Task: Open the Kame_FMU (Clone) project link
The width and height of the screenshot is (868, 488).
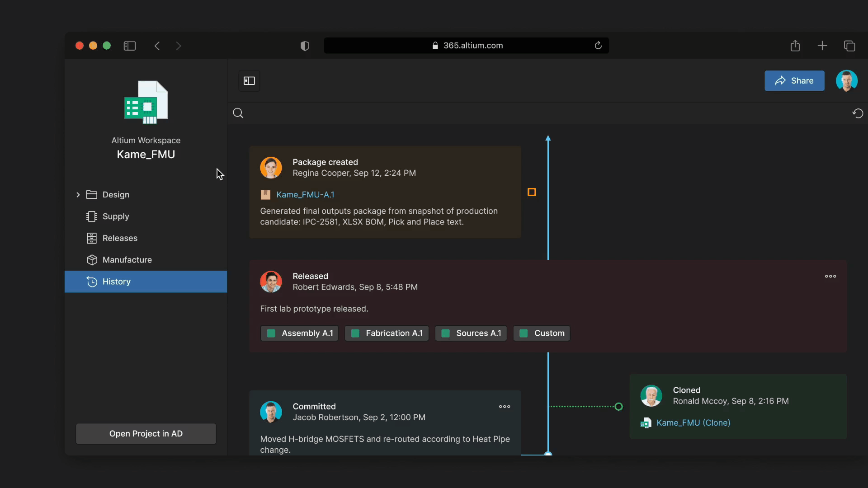Action: click(693, 423)
